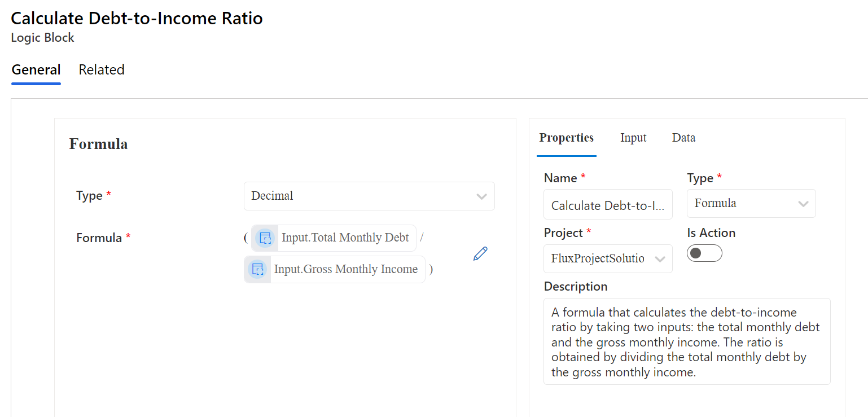Viewport: 868px width, 417px height.
Task: Open the Input tab
Action: click(633, 138)
